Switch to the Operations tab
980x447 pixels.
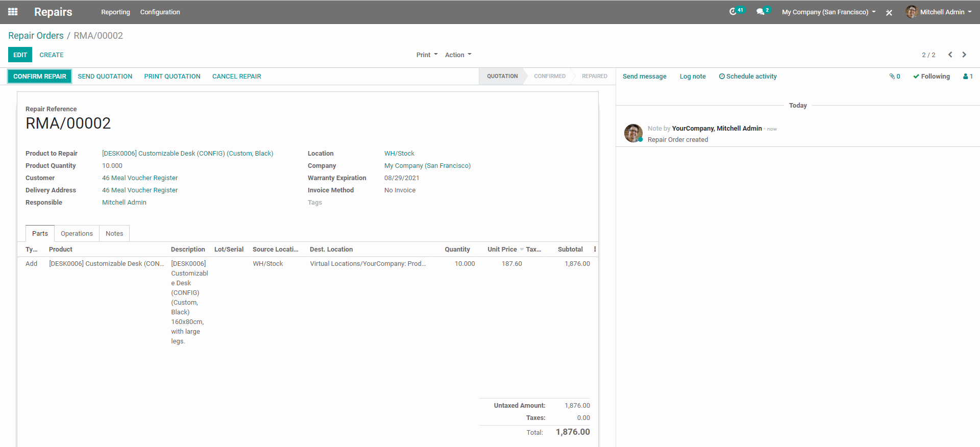[77, 233]
